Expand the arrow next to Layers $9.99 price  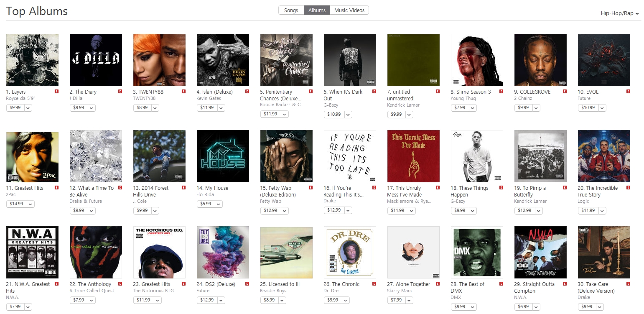(x=28, y=107)
